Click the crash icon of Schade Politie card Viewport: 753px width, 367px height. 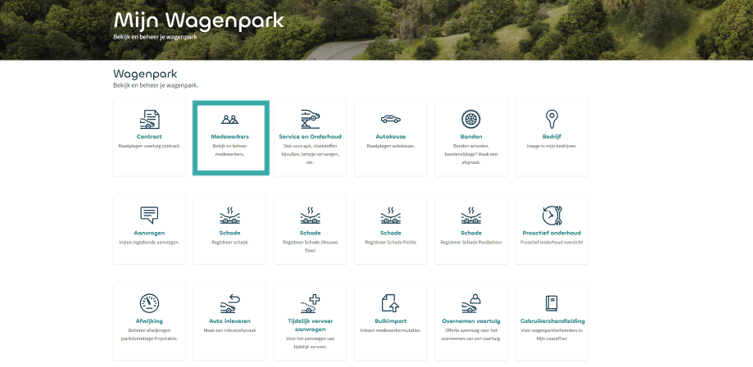point(390,216)
